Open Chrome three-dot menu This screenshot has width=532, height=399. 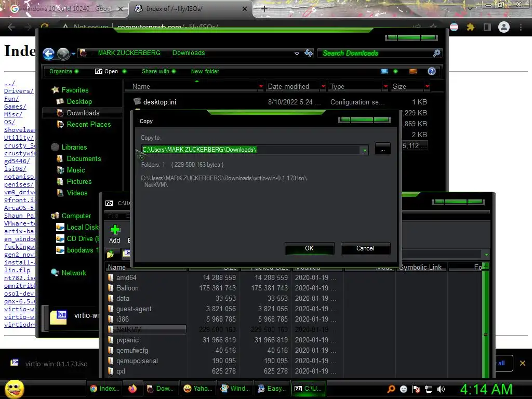521,27
